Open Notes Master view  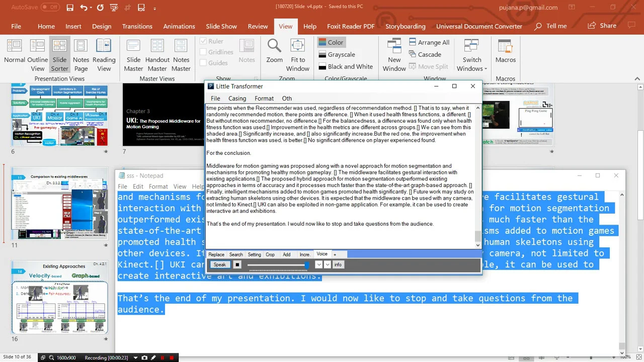[181, 55]
